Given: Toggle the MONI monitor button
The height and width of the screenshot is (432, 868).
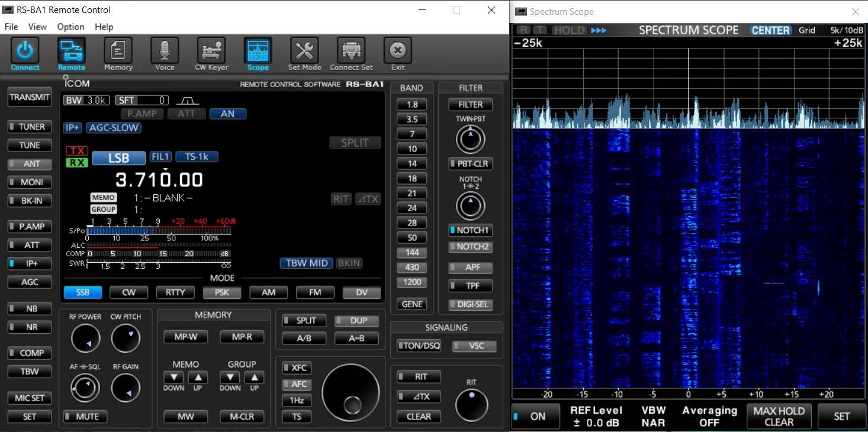Looking at the screenshot, I should point(30,182).
